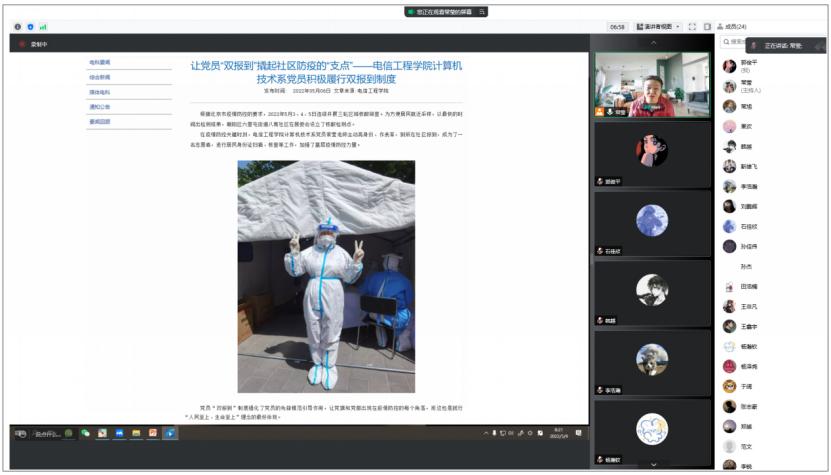The width and height of the screenshot is (831, 475).
Task: Click the meeting info icon at top left
Action: pos(17,27)
